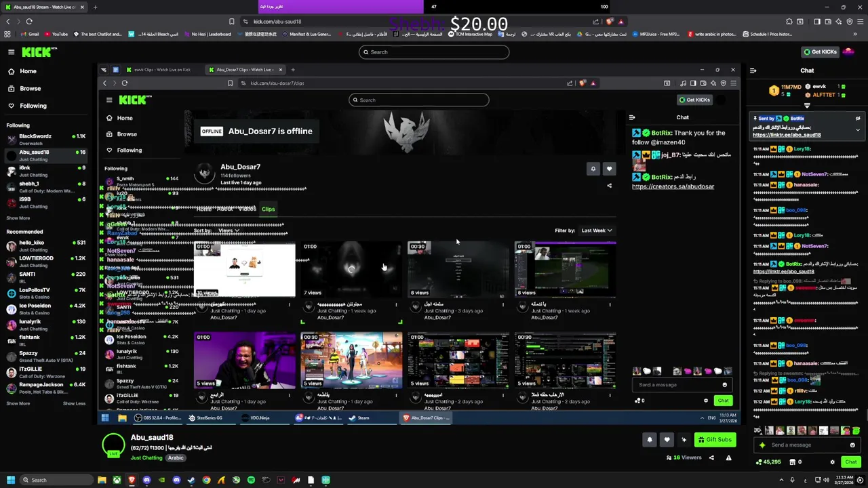The width and height of the screenshot is (868, 488).
Task: Click the outer Get KICKs button
Action: pyautogui.click(x=820, y=52)
